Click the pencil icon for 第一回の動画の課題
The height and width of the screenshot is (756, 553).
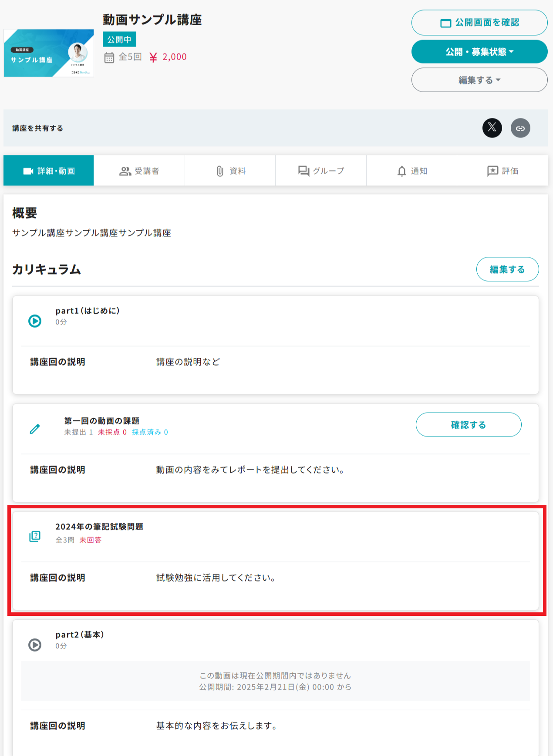(35, 429)
